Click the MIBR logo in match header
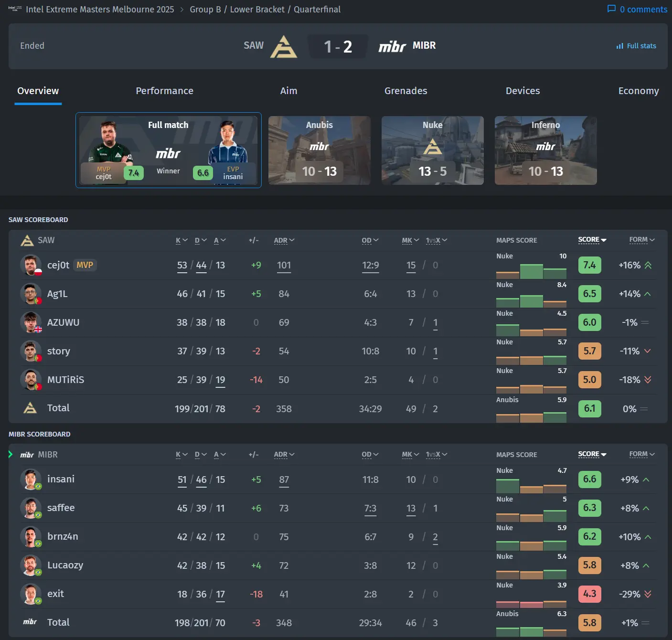The image size is (672, 640). click(x=392, y=46)
